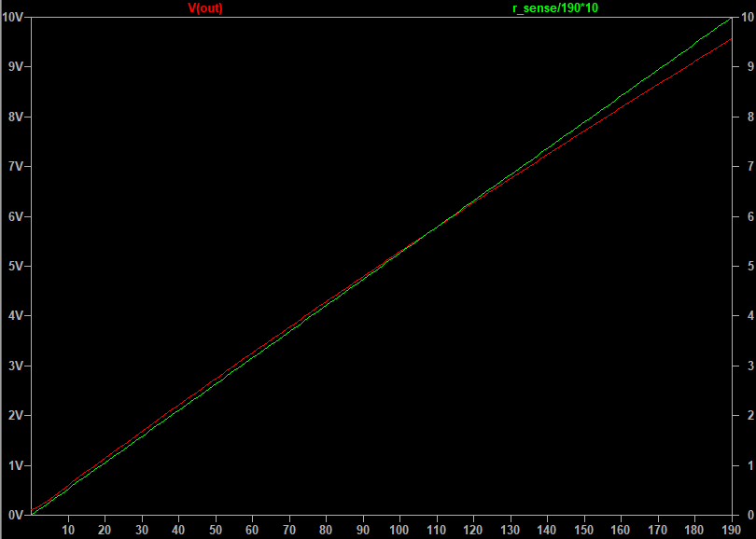This screenshot has height=539, width=756.
Task: Click the 70 tick label on horizontal axis
Action: pos(289,531)
